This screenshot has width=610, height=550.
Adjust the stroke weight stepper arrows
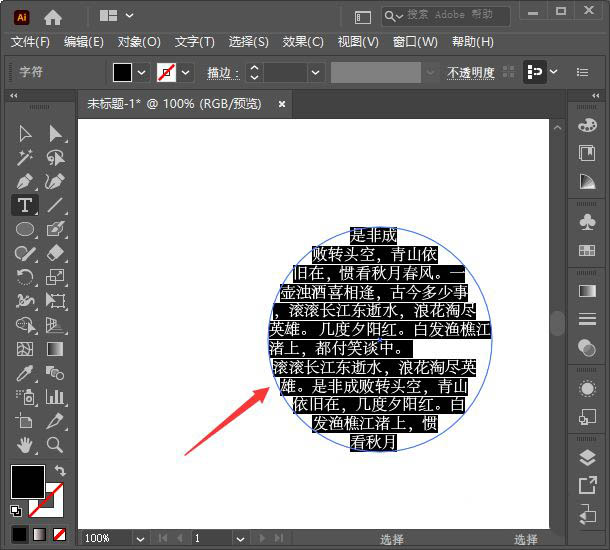(x=254, y=72)
